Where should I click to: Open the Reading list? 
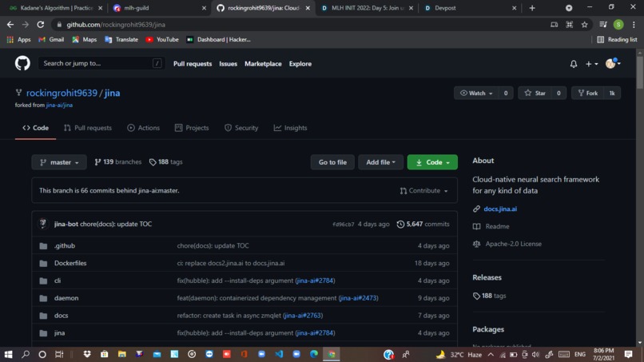pos(617,39)
